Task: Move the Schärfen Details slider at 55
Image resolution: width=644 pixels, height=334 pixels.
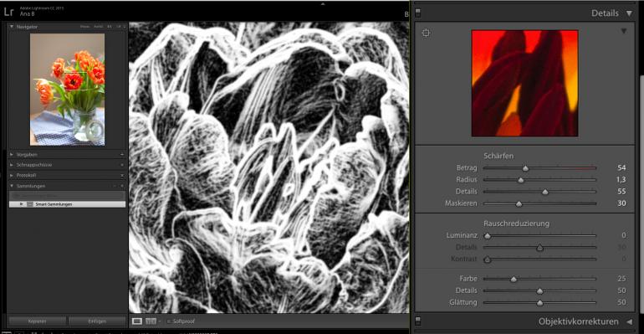Action: coord(545,192)
